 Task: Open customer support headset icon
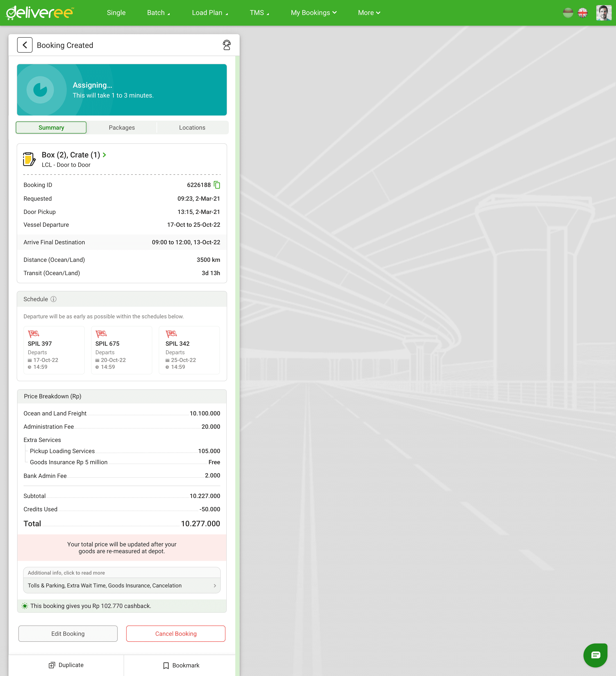(x=227, y=45)
